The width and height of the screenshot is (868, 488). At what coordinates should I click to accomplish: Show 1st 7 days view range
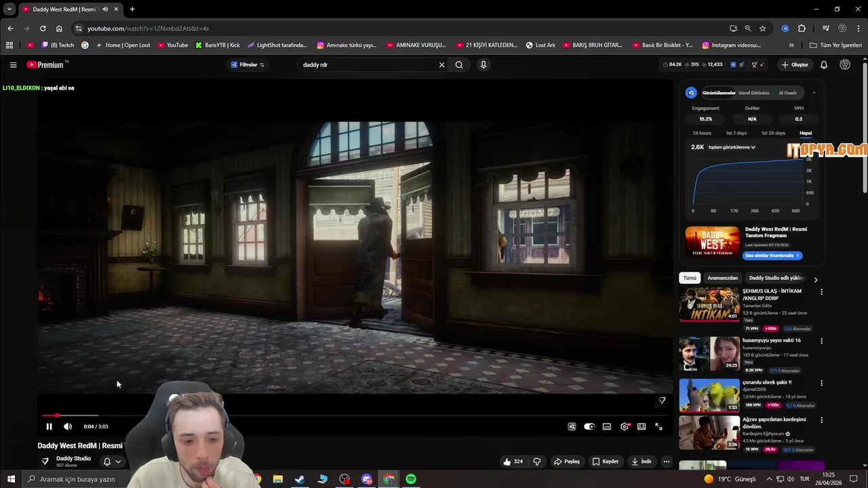[736, 133]
